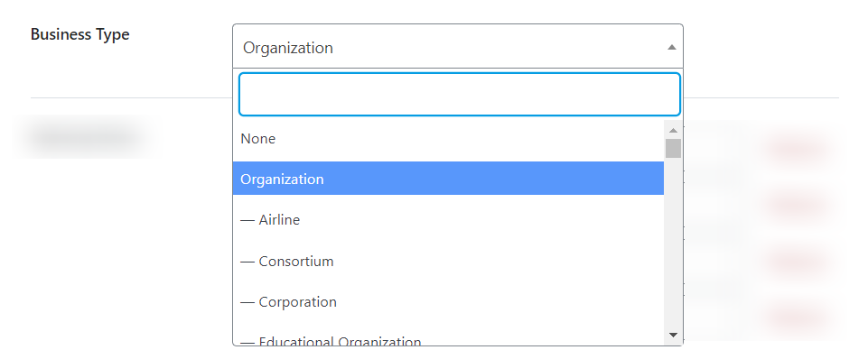
Task: Click the Business Type select box showing Organization
Action: click(458, 46)
